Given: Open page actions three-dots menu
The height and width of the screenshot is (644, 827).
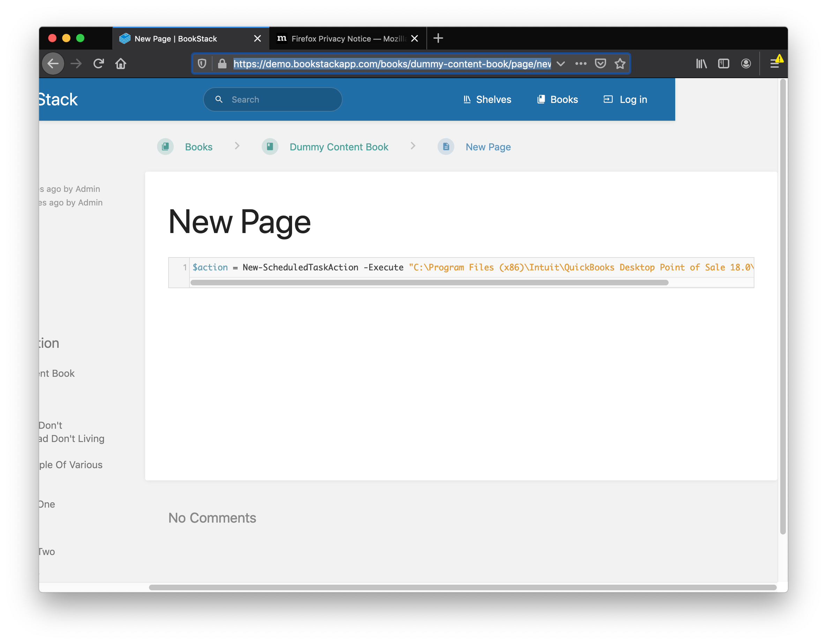Looking at the screenshot, I should 581,63.
